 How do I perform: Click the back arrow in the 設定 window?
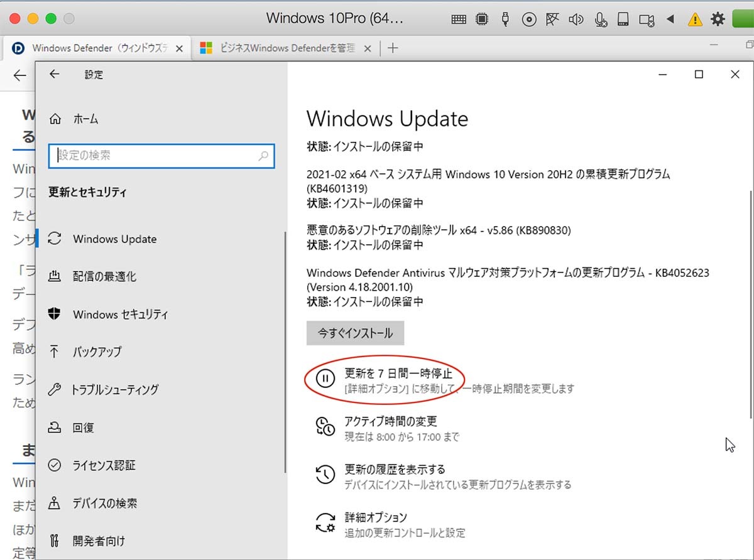(x=55, y=74)
